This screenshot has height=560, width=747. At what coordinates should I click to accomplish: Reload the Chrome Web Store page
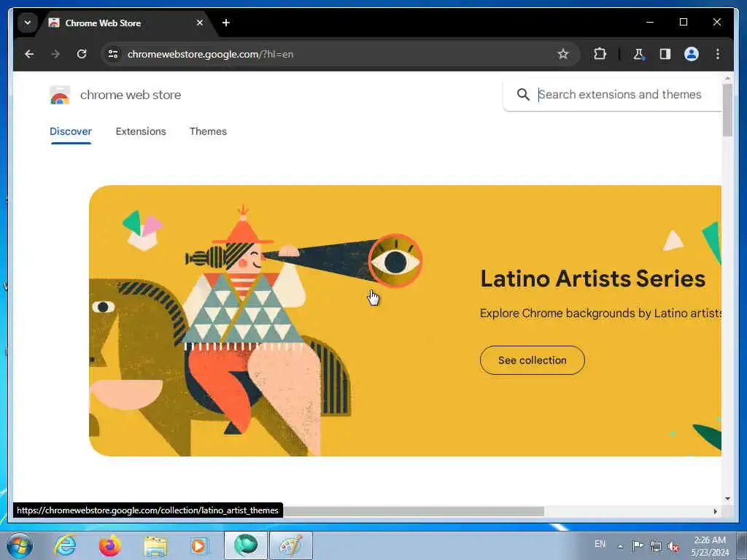coord(82,54)
